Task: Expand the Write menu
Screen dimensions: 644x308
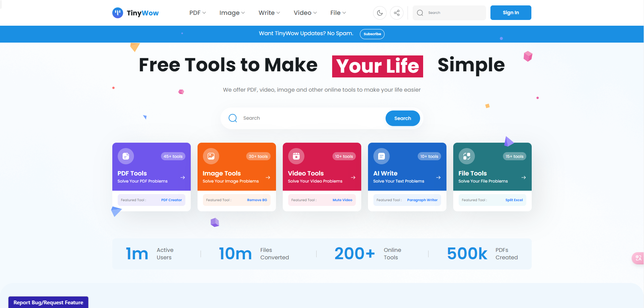Action: [x=269, y=13]
